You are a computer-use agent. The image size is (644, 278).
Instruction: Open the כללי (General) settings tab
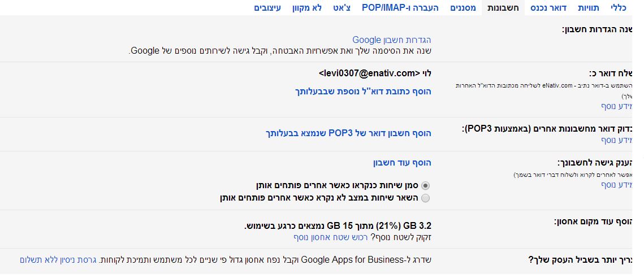618,8
